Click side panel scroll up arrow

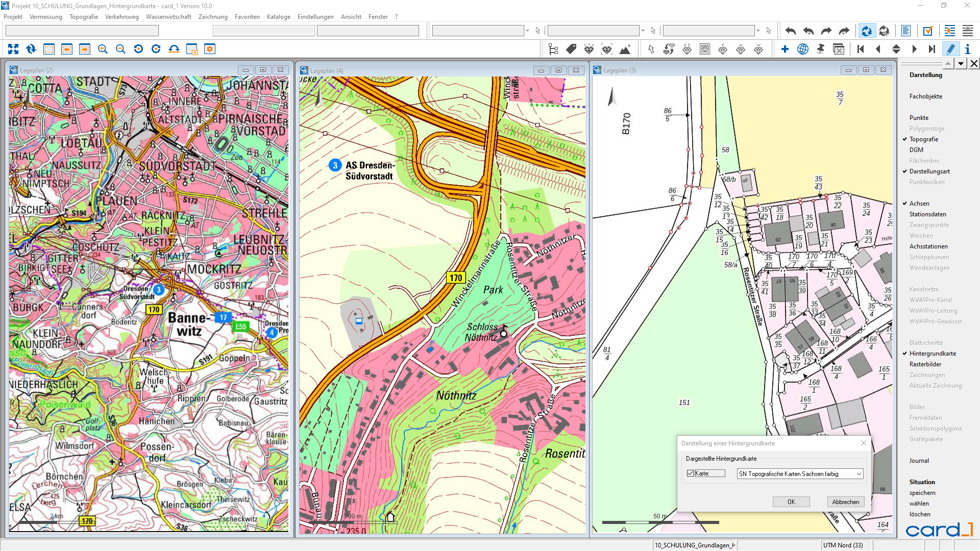pos(948,64)
